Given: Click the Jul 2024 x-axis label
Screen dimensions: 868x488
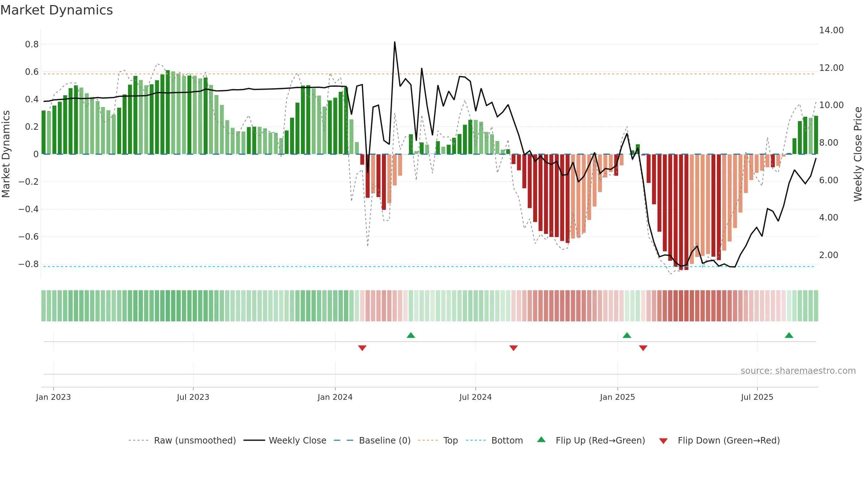Looking at the screenshot, I should click(x=476, y=397).
